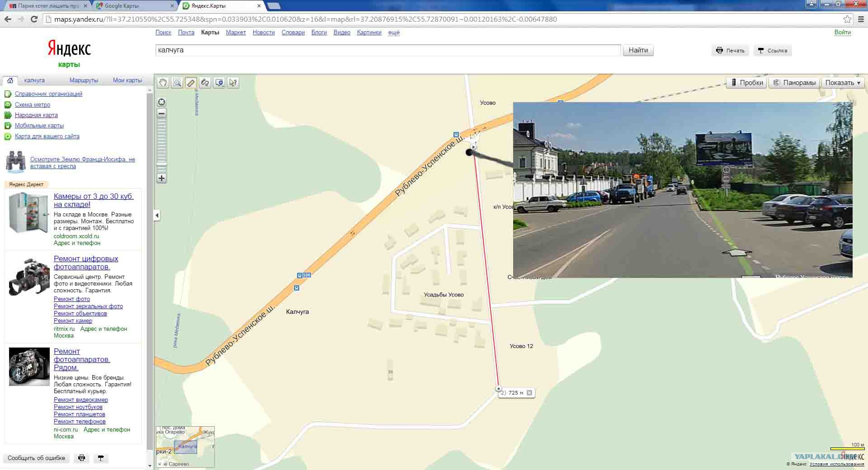Image resolution: width=868 pixels, height=470 pixels.
Task: Open Народная карта link
Action: click(x=36, y=115)
